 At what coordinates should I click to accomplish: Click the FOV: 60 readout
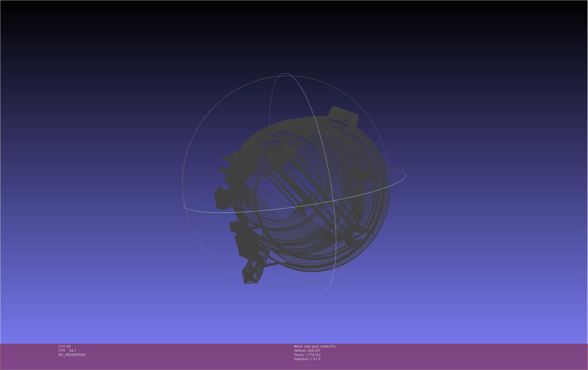[x=65, y=346]
